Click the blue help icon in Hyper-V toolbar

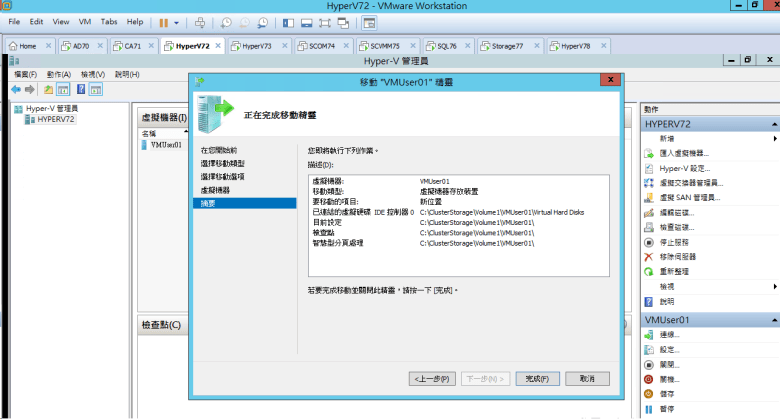(x=80, y=89)
